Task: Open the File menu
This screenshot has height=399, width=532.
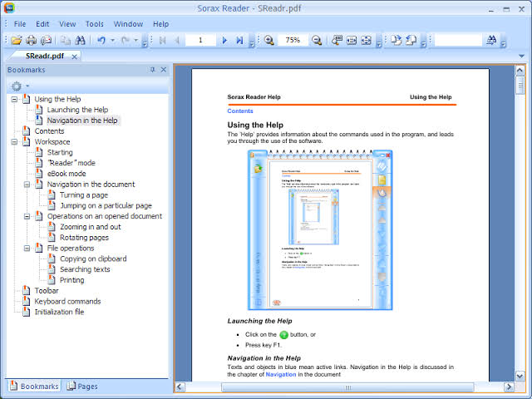Action: point(20,24)
